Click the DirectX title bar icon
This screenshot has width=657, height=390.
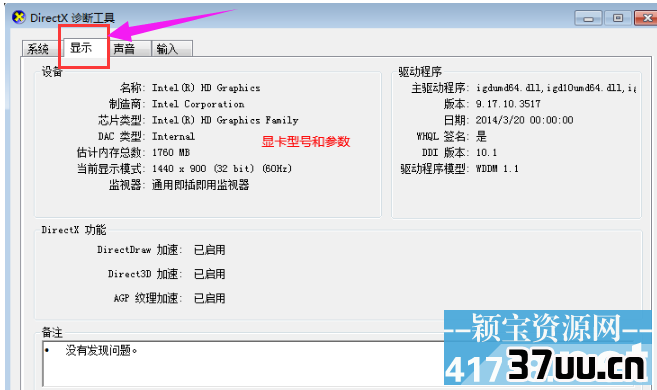(x=19, y=17)
